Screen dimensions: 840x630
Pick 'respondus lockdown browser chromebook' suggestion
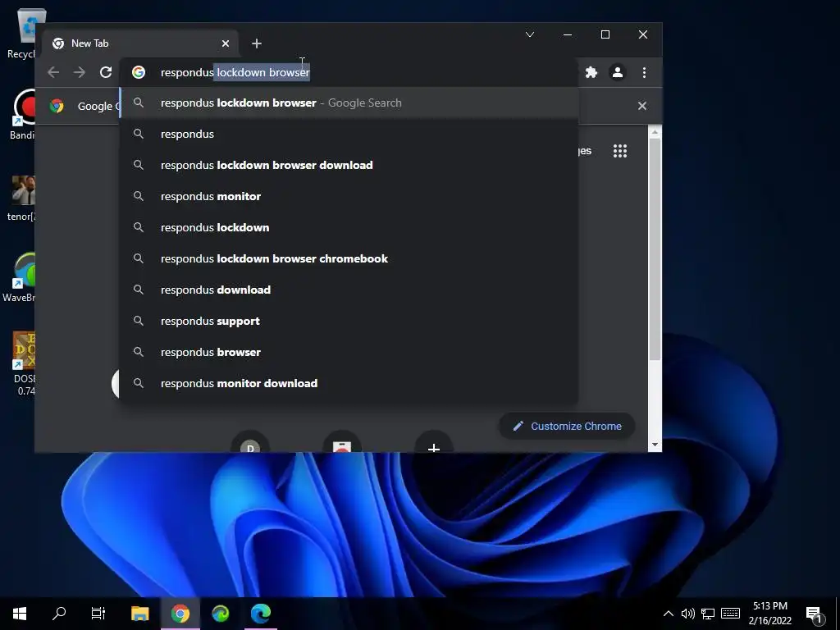click(x=349, y=258)
